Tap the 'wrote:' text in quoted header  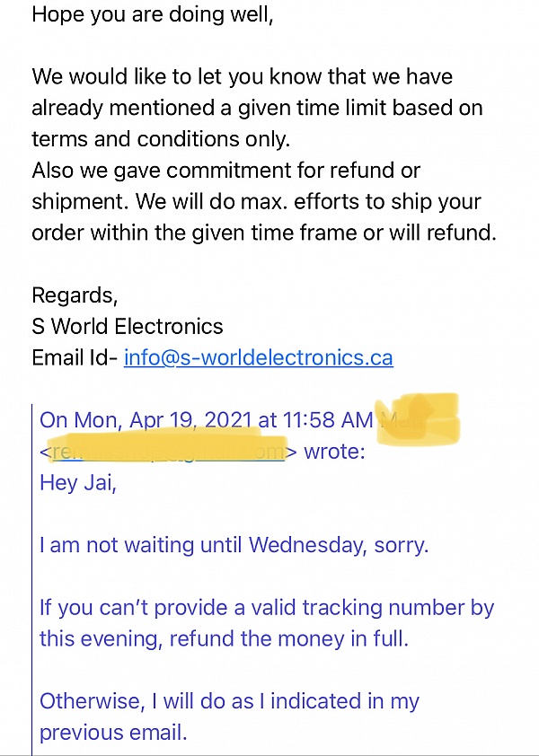pyautogui.click(x=334, y=453)
